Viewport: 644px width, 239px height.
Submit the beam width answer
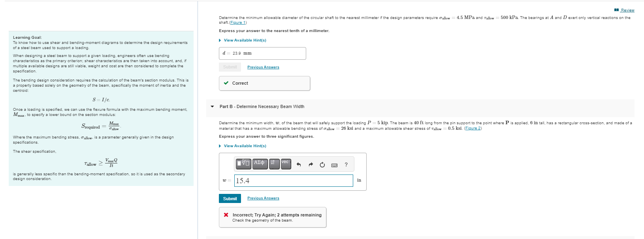230,198
